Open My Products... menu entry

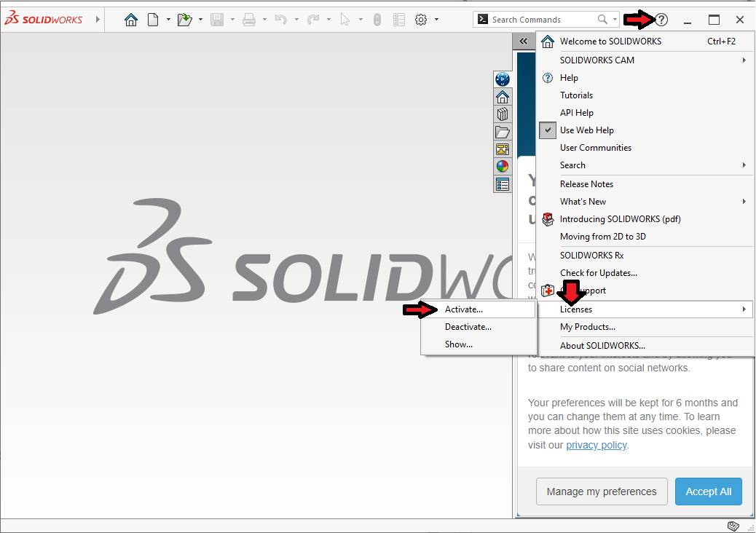coord(645,327)
